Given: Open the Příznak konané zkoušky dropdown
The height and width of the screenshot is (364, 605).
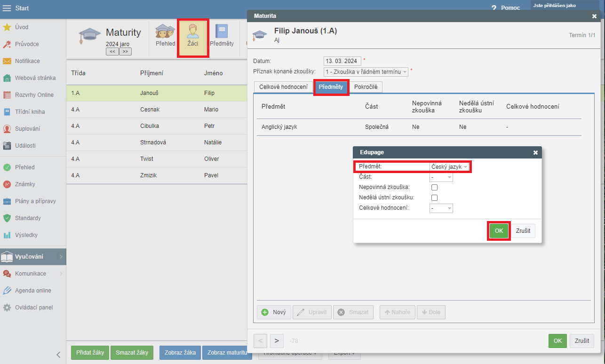Looking at the screenshot, I should [366, 71].
